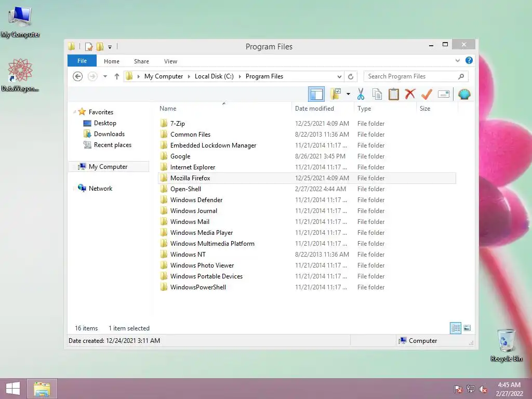Click the orange checkmark Properties icon

tap(427, 94)
